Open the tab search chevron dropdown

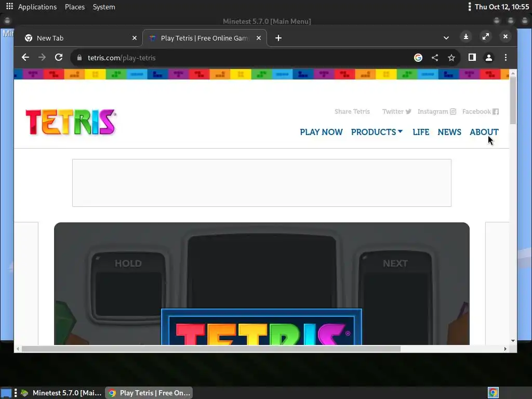(x=446, y=38)
